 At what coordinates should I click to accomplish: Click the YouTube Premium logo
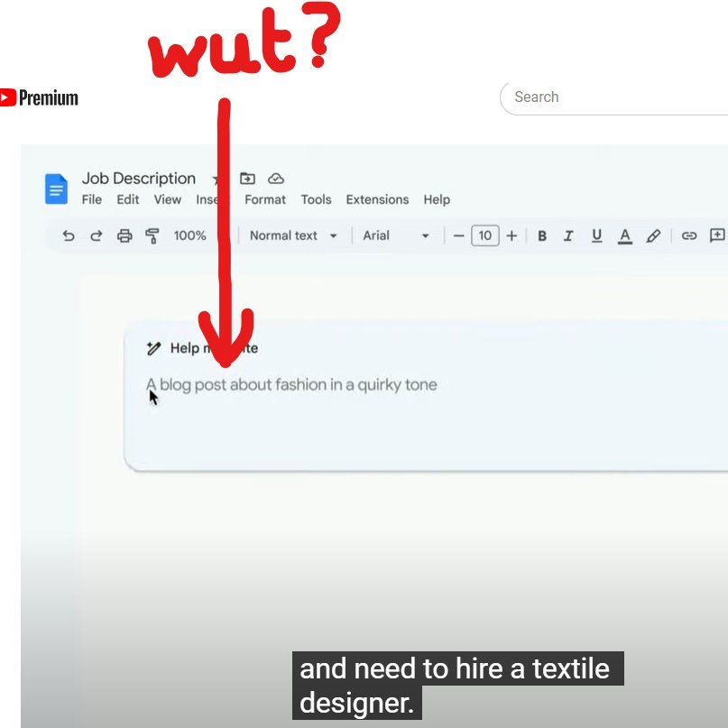tap(39, 97)
